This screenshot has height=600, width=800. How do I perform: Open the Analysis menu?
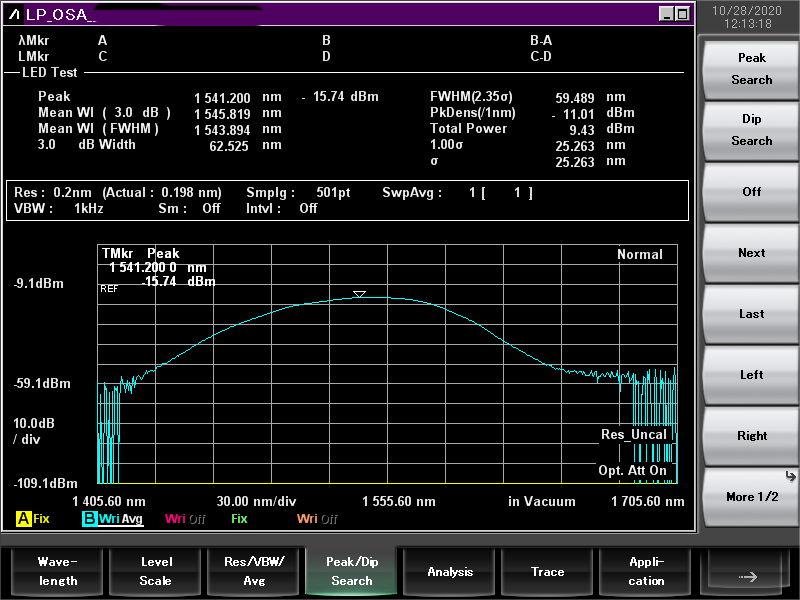[x=450, y=572]
